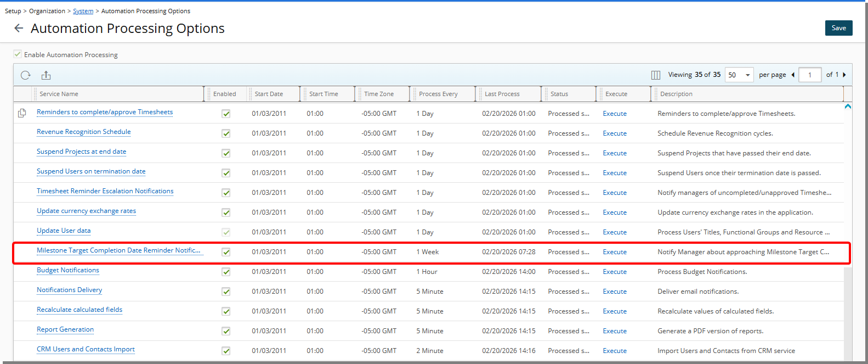
Task: Open the 50 per page dropdown
Action: 739,75
